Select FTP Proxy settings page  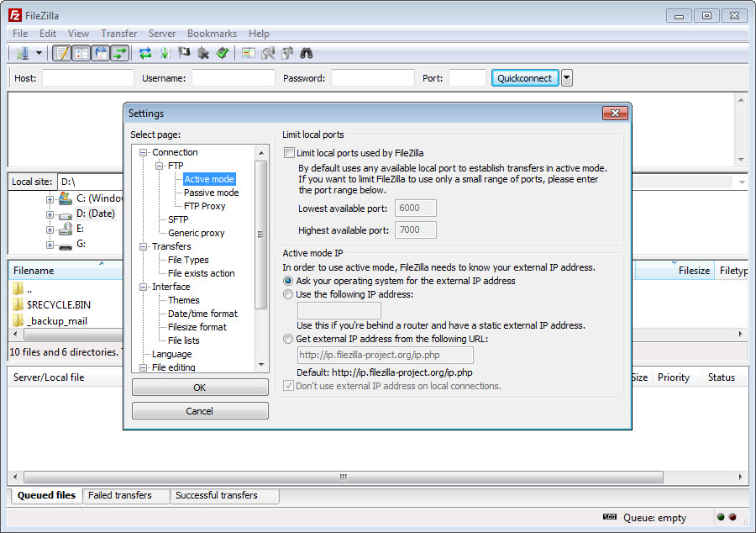pyautogui.click(x=204, y=206)
